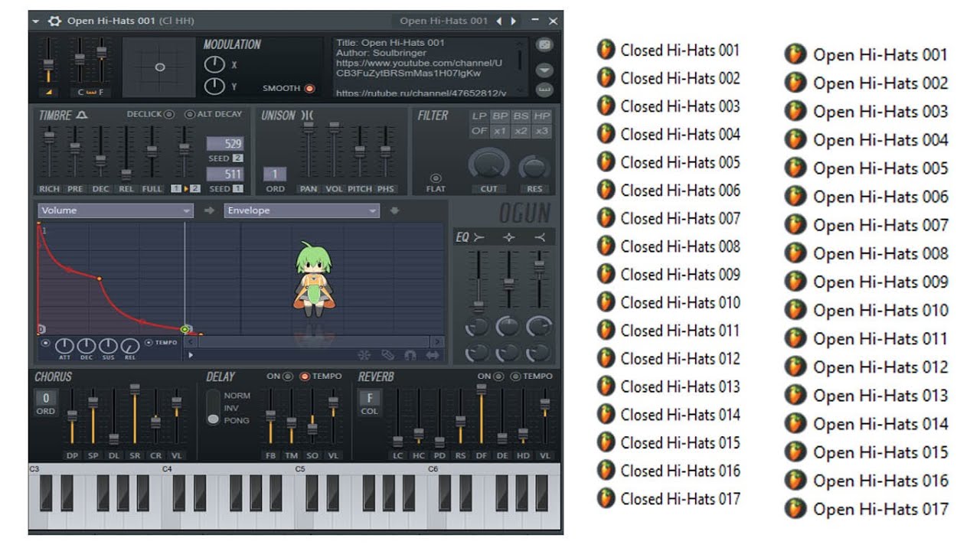This screenshot has width=980, height=551.
Task: Enable the DECLICK option
Action: click(168, 115)
